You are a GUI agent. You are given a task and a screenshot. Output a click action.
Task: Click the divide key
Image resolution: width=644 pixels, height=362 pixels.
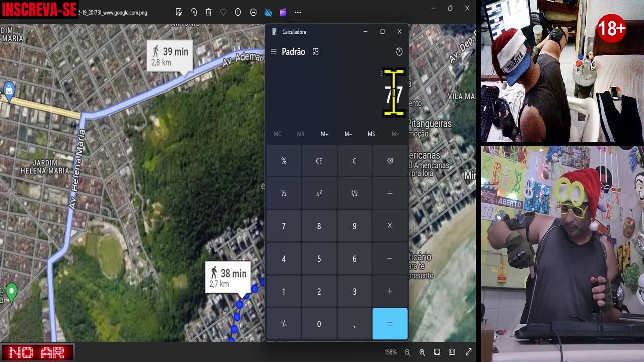[x=390, y=193]
